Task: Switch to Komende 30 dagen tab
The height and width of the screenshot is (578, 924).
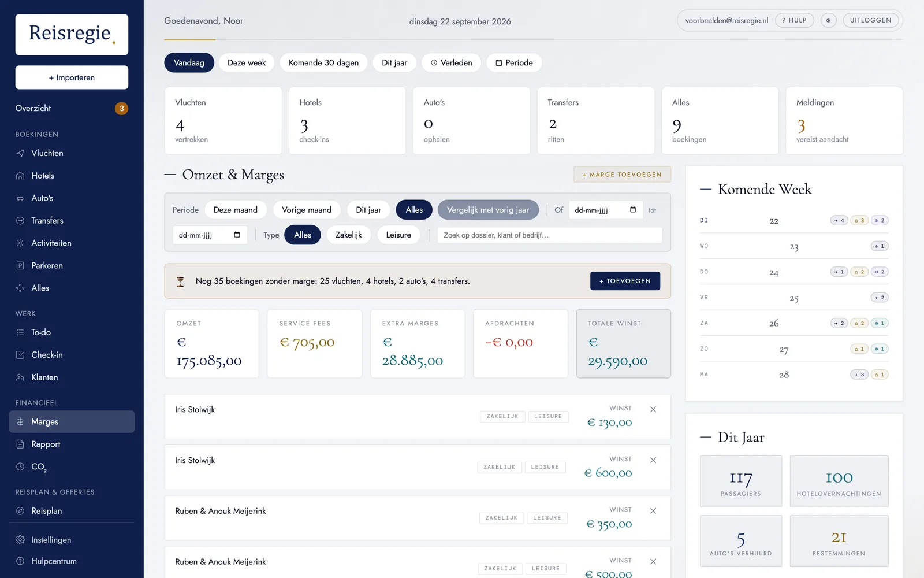Action: click(323, 62)
